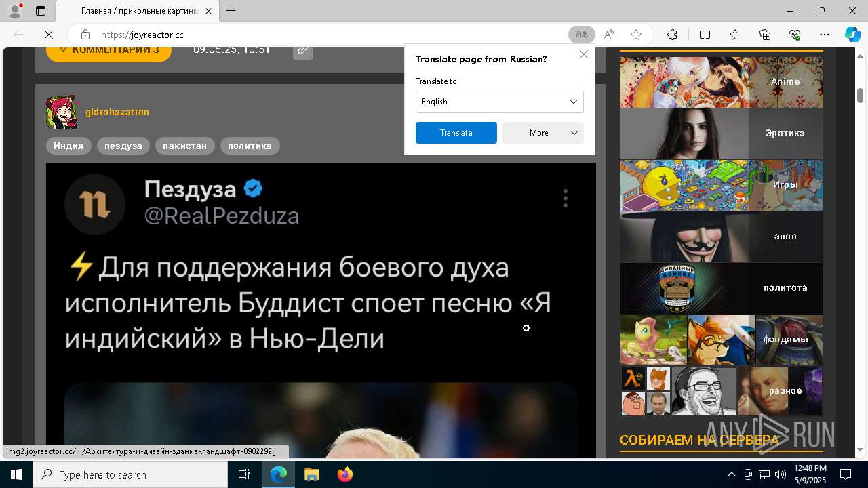Open the Windows Start menu
The width and height of the screenshot is (868, 488).
coord(16,474)
